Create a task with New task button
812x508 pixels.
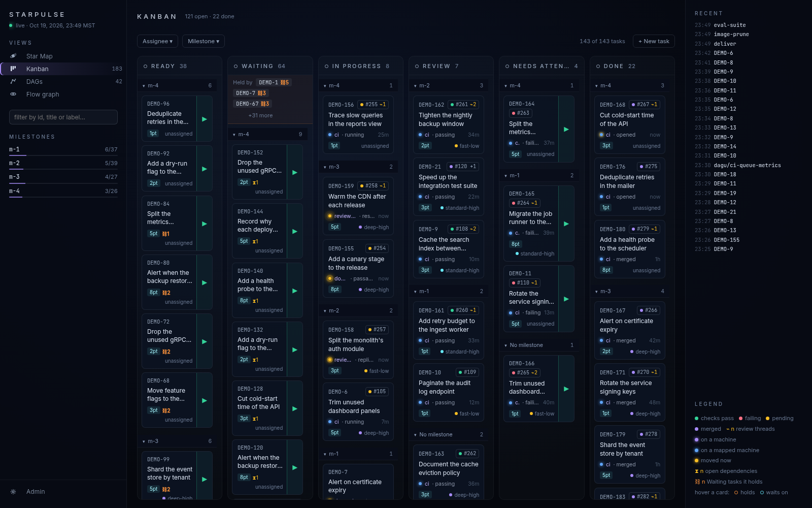pos(654,41)
